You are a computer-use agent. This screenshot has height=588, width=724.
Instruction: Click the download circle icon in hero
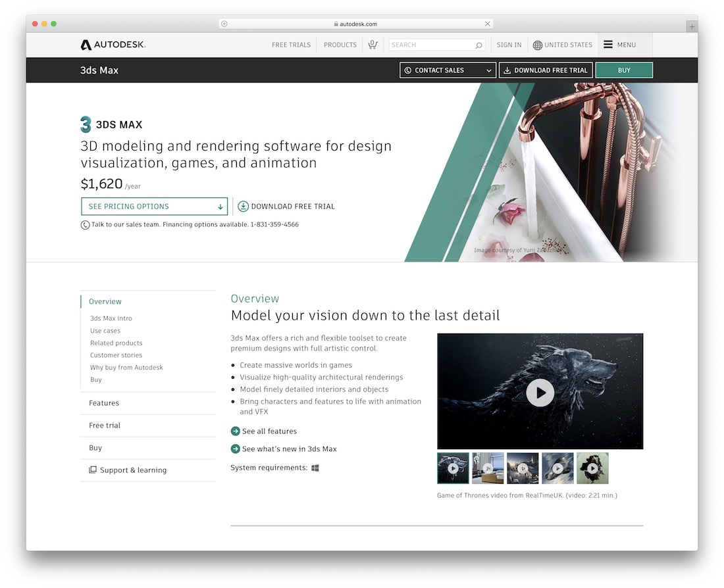[x=244, y=207]
